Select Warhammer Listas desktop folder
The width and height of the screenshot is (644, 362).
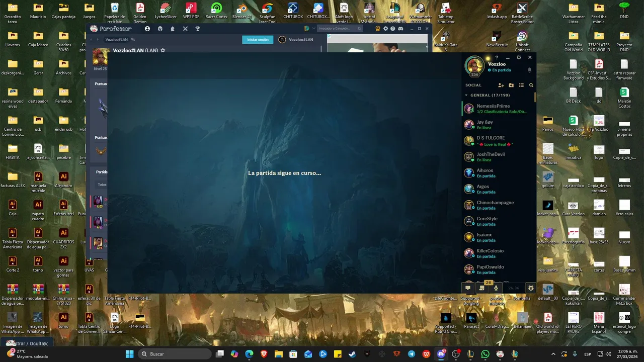pos(574,13)
